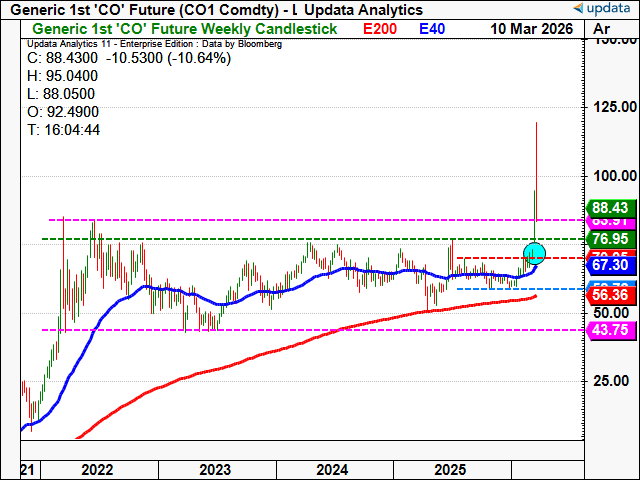The width and height of the screenshot is (640, 480).
Task: Click the 125.00 price axis label
Action: tap(610, 107)
